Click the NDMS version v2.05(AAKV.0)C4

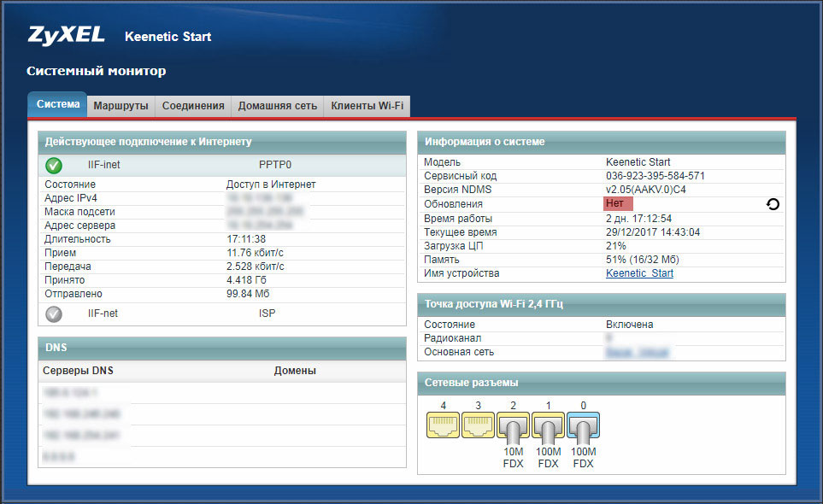pyautogui.click(x=646, y=190)
